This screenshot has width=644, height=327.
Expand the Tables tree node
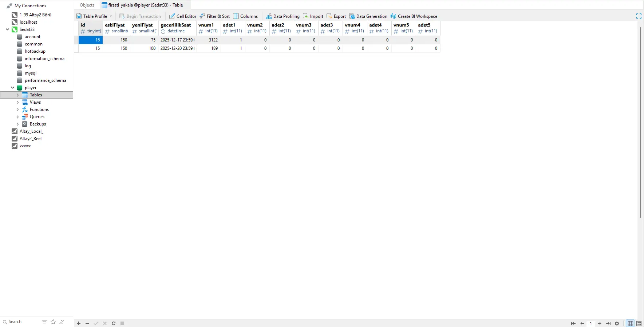tap(17, 95)
